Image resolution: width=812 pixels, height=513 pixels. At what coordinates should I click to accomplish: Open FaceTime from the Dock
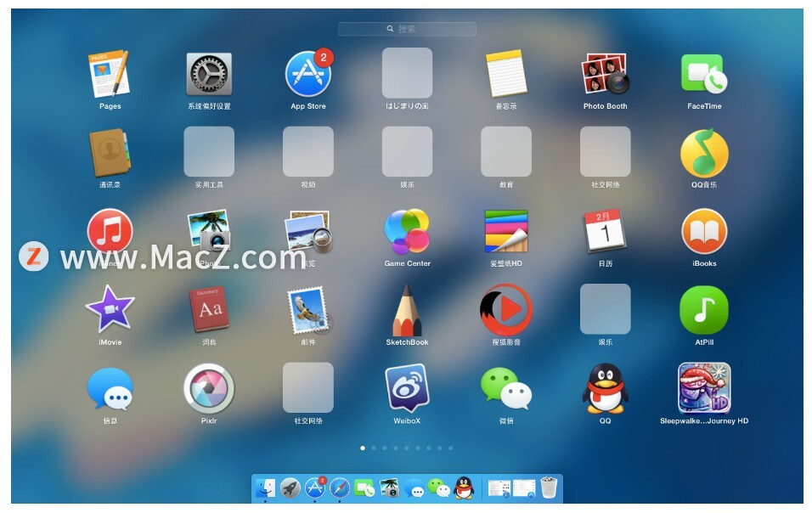[364, 488]
